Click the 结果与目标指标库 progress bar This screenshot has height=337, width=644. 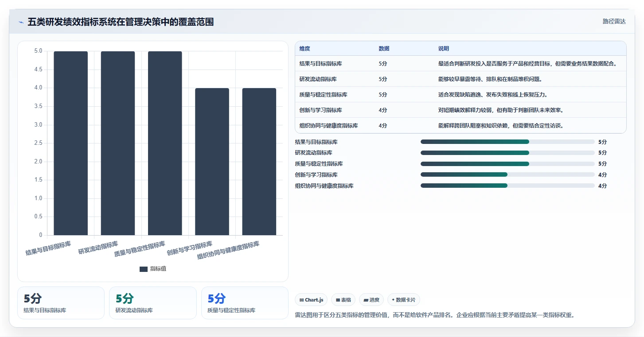pos(507,142)
